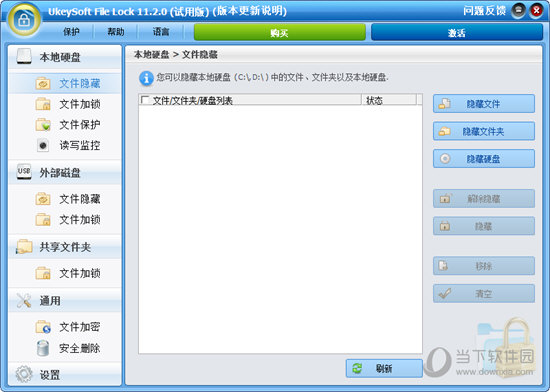Click the 刷新 refresh button

coord(384,368)
